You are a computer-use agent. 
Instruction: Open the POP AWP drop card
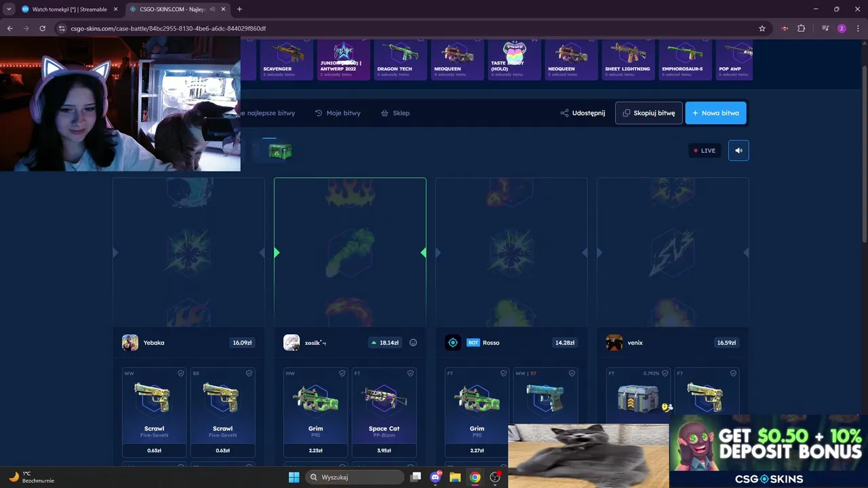734,60
